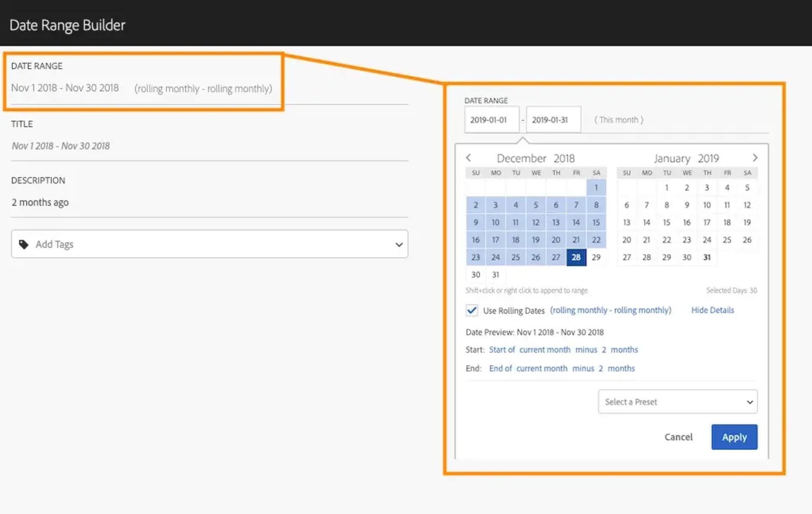Screen dimensions: 812x514
Task: Click 'minus' in the Start rolling rule
Action: 587,349
